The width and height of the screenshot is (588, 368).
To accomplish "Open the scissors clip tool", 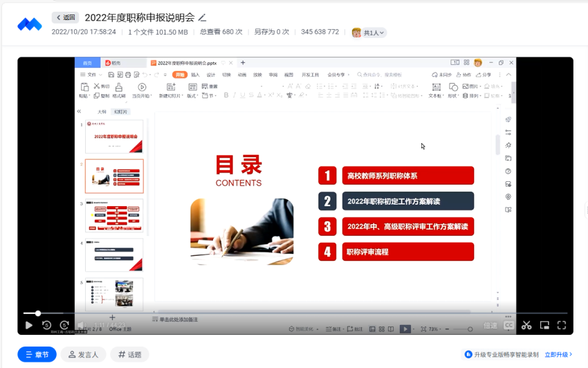I will [526, 325].
